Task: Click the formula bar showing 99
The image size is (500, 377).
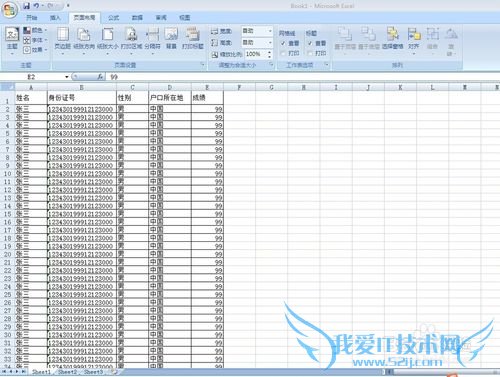Action: click(302, 77)
